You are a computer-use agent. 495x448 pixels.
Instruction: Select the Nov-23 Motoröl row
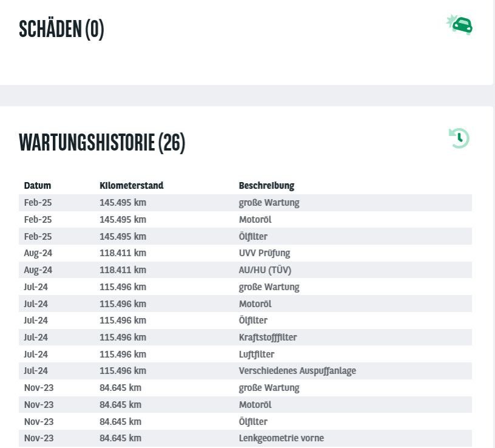245,404
